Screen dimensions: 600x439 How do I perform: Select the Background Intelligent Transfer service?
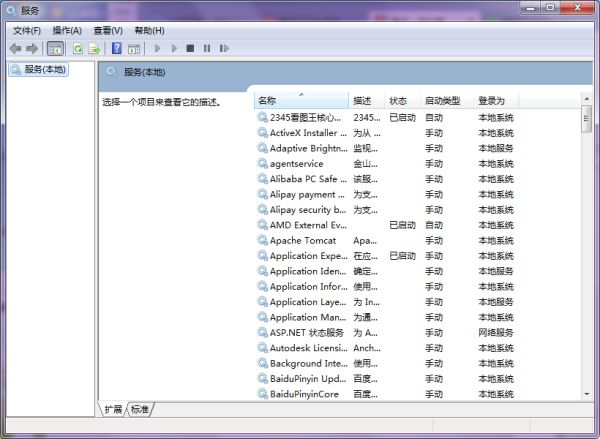coord(386,363)
